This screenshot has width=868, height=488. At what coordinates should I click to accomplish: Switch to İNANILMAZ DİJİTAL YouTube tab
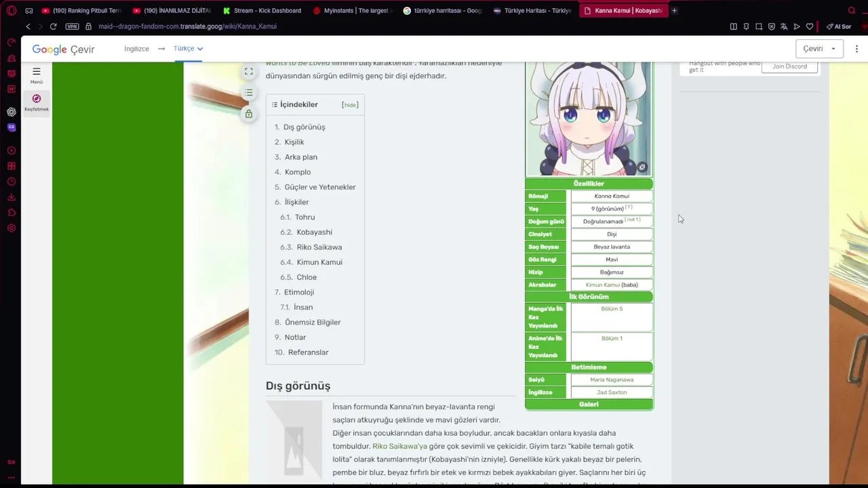coord(172,11)
